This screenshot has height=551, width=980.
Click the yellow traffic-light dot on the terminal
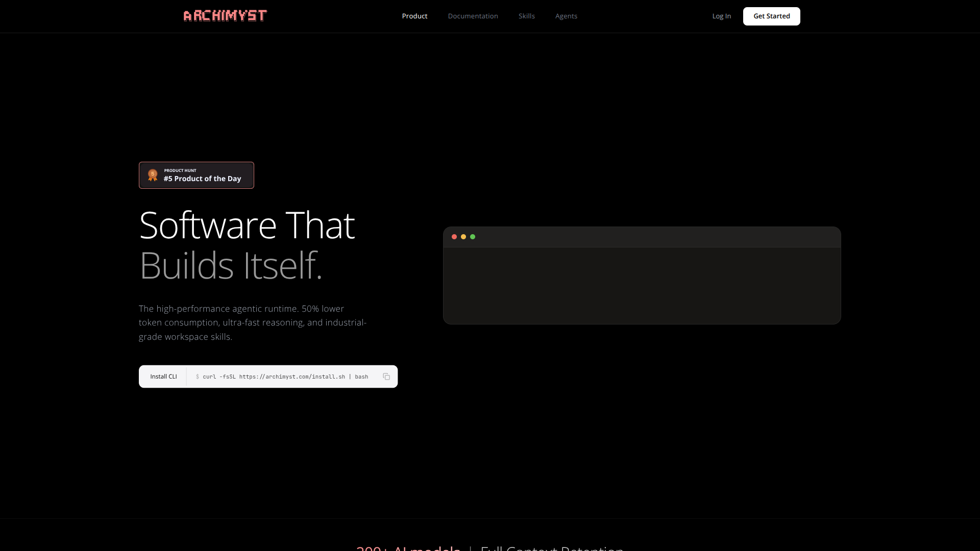(463, 237)
